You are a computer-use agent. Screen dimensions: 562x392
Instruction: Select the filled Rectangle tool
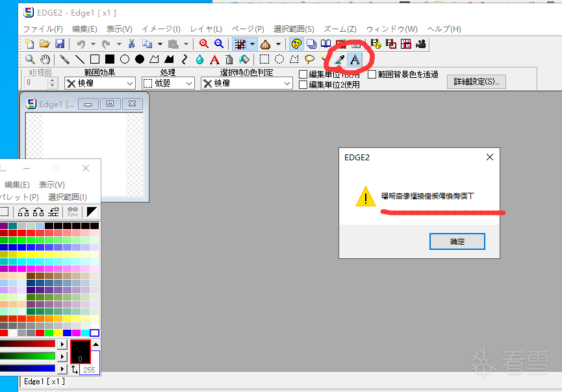110,60
